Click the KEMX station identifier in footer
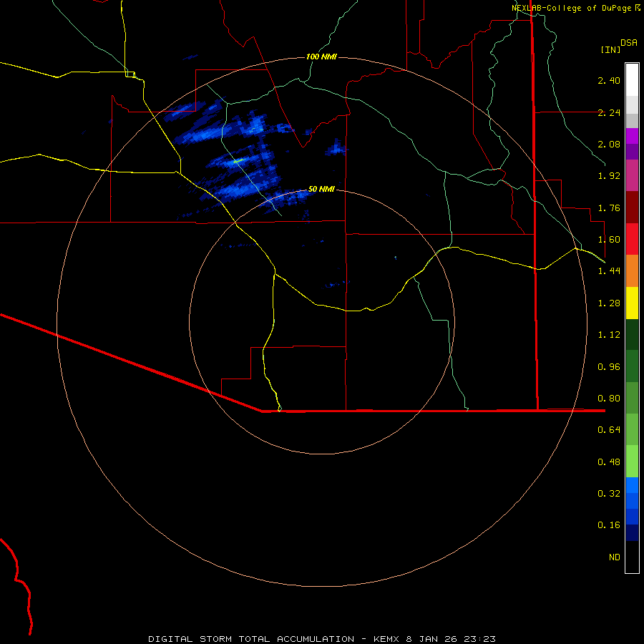 386,639
